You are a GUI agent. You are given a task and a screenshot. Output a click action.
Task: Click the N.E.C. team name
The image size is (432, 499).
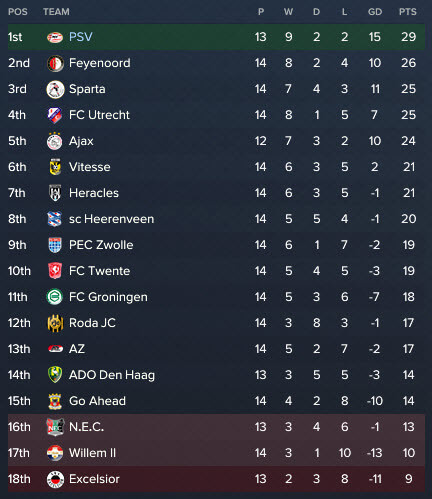[86, 427]
